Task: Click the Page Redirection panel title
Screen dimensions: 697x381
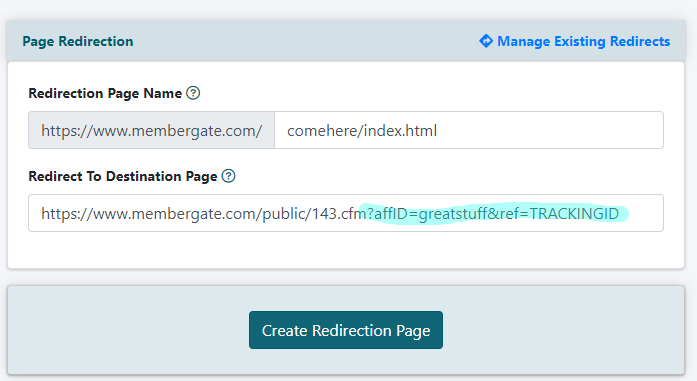Action: point(78,41)
